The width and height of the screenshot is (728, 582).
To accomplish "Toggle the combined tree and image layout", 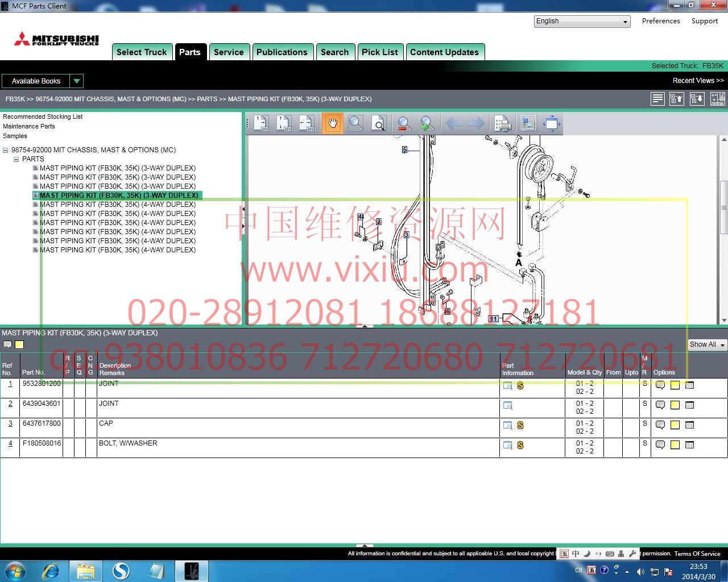I will click(717, 99).
